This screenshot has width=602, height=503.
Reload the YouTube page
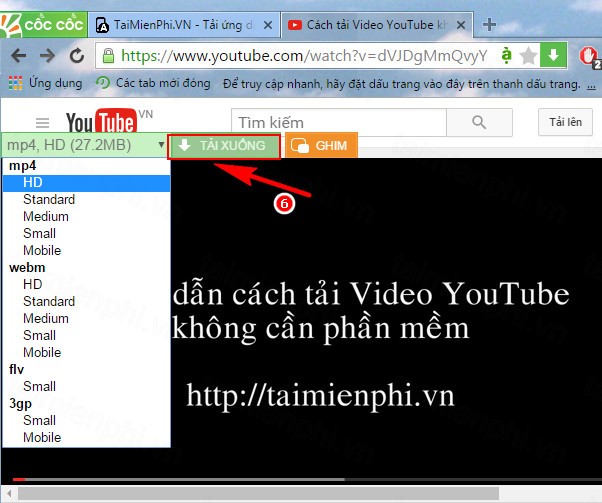(77, 56)
